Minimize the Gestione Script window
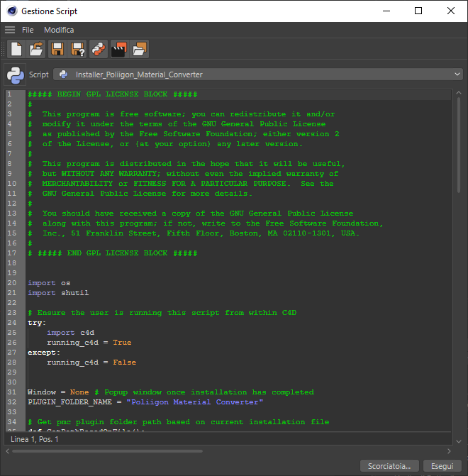 [x=386, y=11]
